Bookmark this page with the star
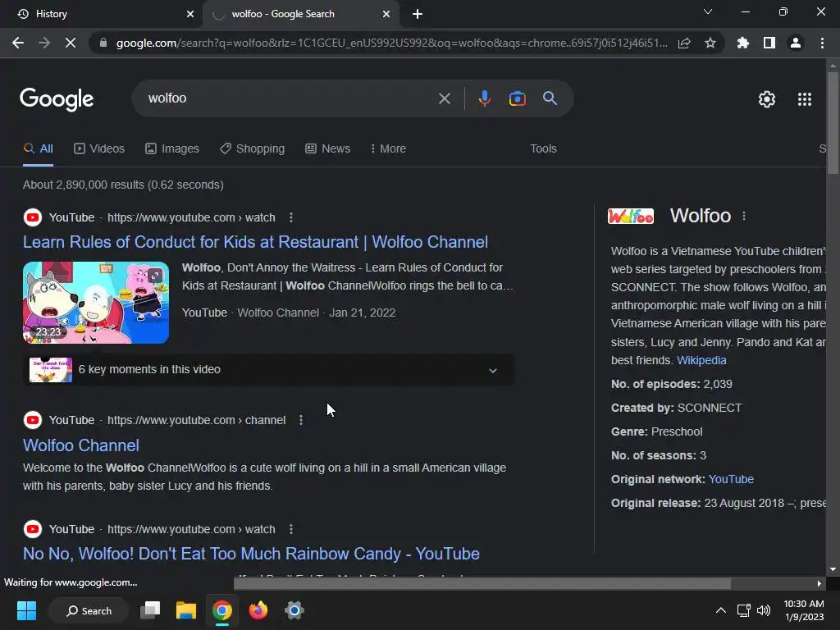 tap(710, 43)
